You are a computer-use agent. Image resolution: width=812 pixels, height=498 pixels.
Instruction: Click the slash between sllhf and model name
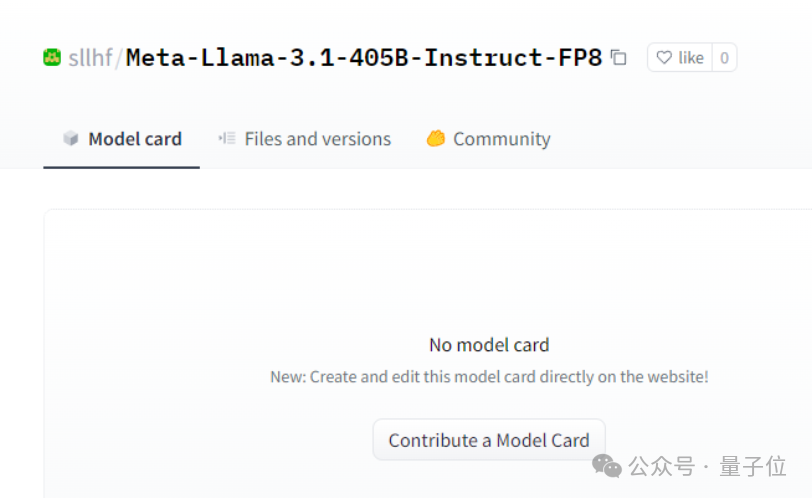119,58
